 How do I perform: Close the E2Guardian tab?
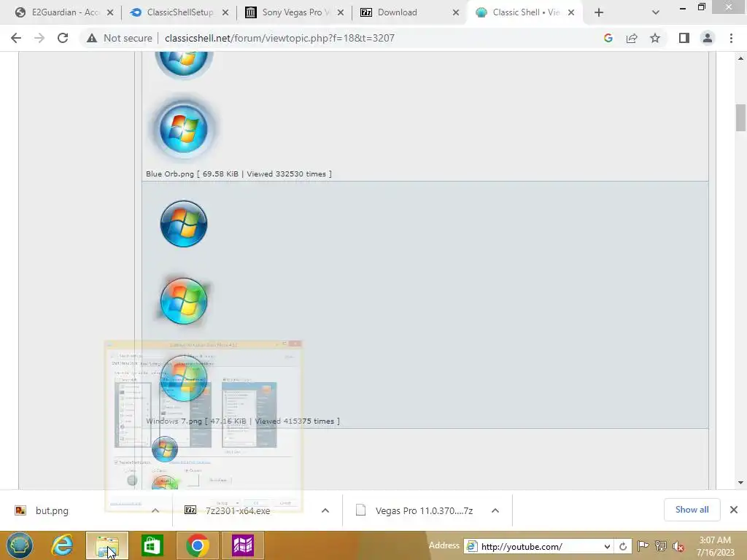click(110, 12)
